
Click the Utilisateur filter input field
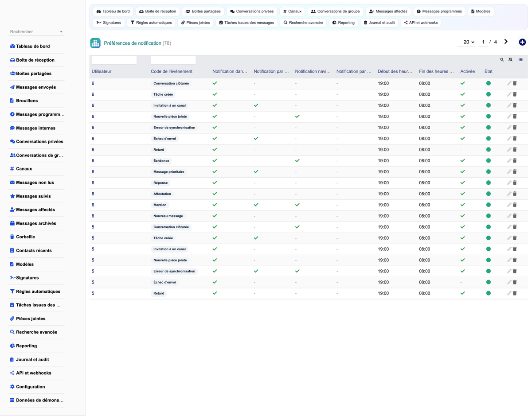point(114,60)
